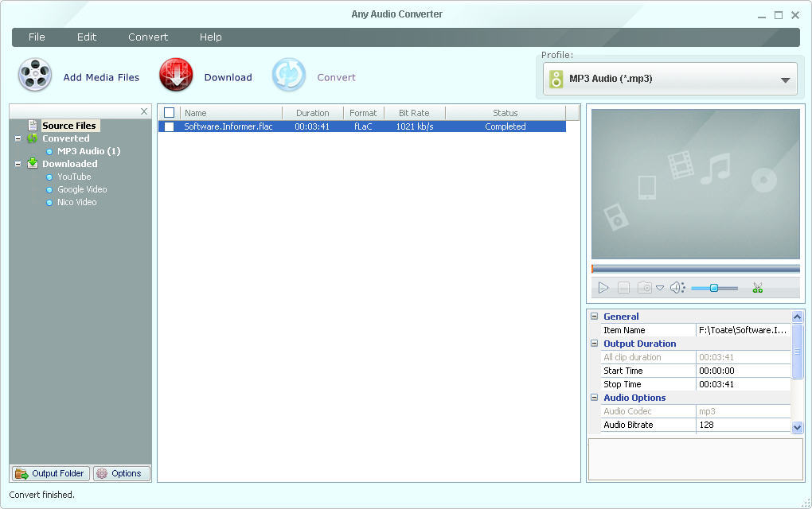The width and height of the screenshot is (812, 509).
Task: Open the File menu
Action: 37,37
